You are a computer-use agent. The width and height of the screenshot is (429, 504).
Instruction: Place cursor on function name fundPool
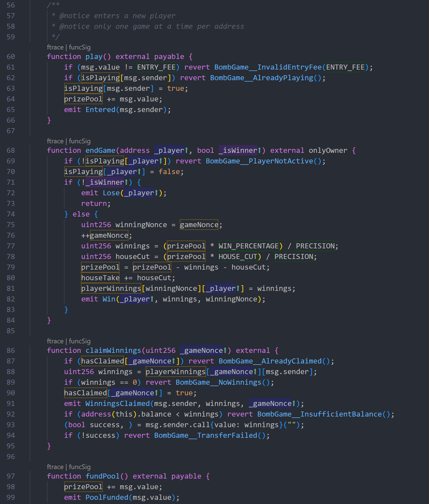102,476
